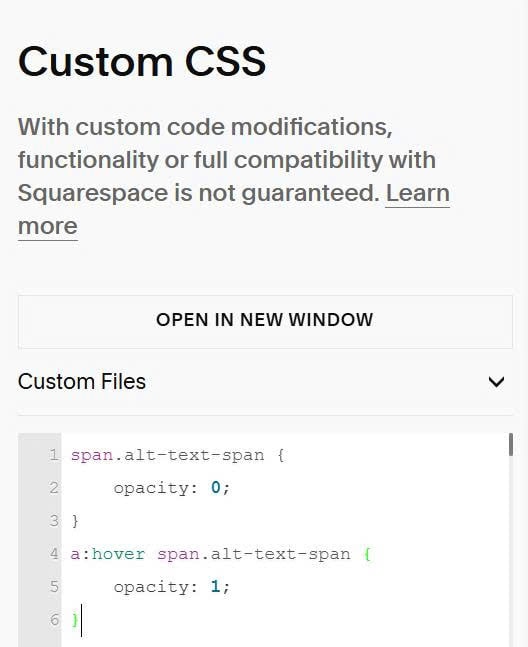Click line number 3 in the gutter
Screen dimensions: 528x647
pyautogui.click(x=54, y=521)
